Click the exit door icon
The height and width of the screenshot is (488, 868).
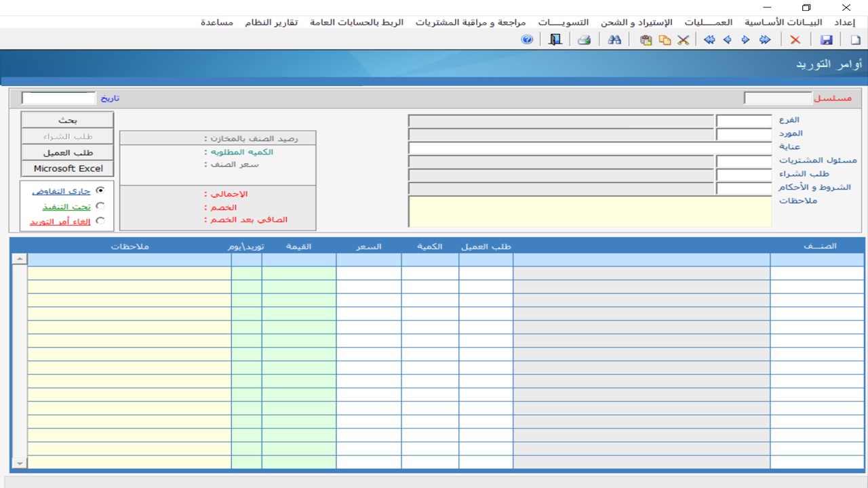(x=555, y=40)
